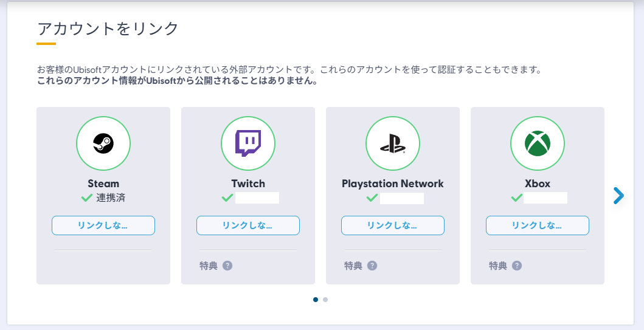
Task: Click the Steam logo icon
Action: tap(103, 143)
